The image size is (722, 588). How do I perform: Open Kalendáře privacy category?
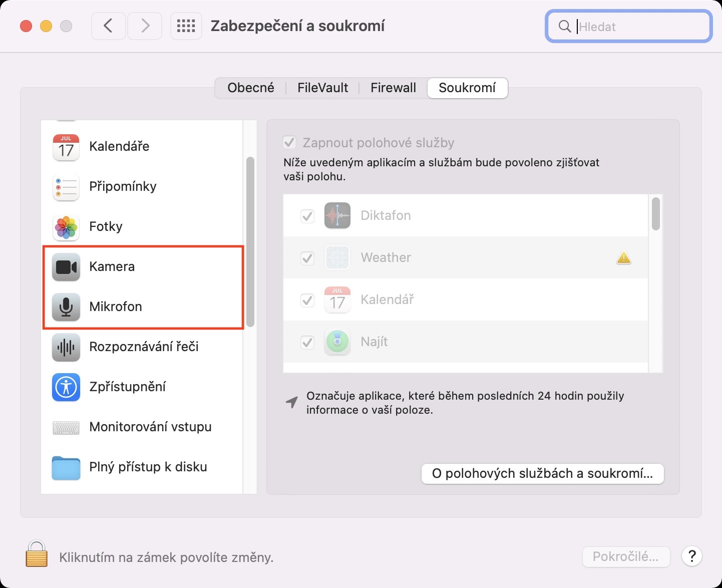119,146
